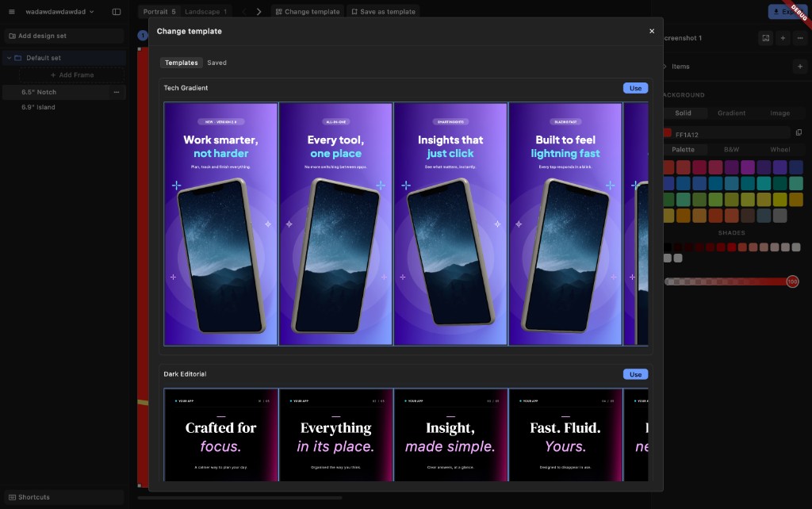Open the 'Fast. Fluid. Yours.' thumbnail
The width and height of the screenshot is (812, 509).
point(565,435)
